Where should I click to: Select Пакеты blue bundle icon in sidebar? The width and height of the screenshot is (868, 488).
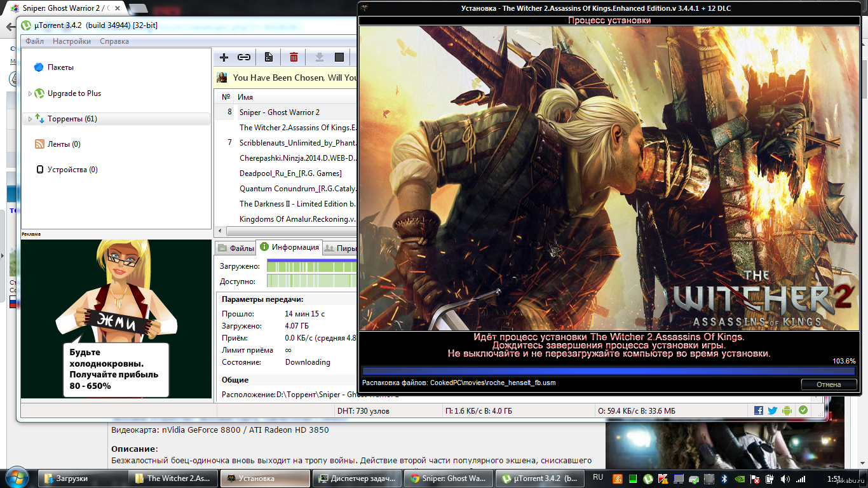pyautogui.click(x=38, y=67)
